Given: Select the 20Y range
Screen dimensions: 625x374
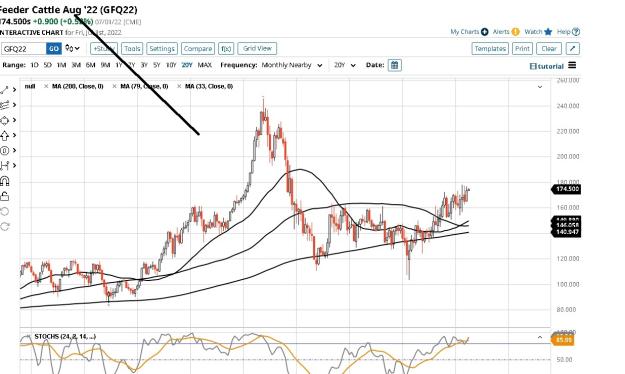Looking at the screenshot, I should pyautogui.click(x=187, y=65).
